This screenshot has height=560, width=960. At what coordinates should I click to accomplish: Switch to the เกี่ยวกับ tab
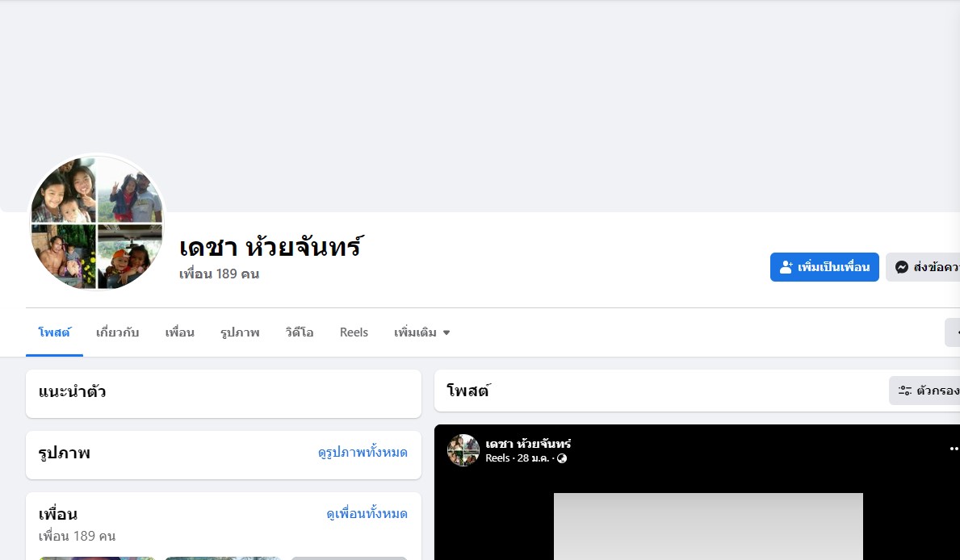pyautogui.click(x=118, y=332)
